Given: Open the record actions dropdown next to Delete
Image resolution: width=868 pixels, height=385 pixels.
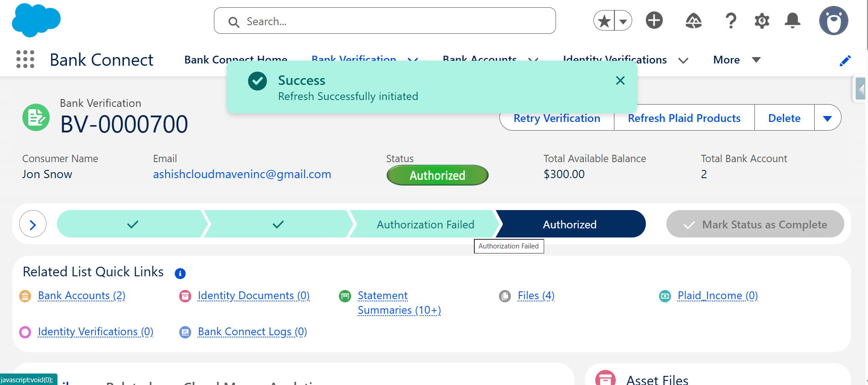Looking at the screenshot, I should [x=827, y=118].
